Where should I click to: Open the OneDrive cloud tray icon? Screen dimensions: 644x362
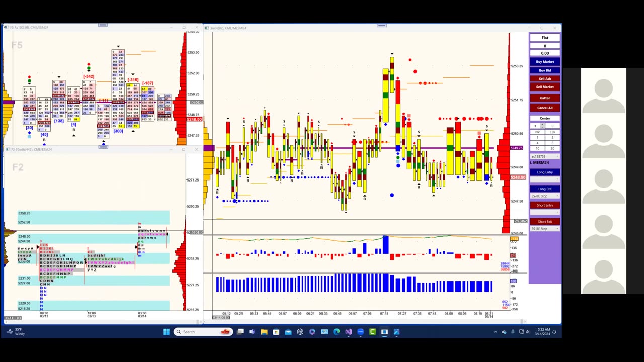504,332
